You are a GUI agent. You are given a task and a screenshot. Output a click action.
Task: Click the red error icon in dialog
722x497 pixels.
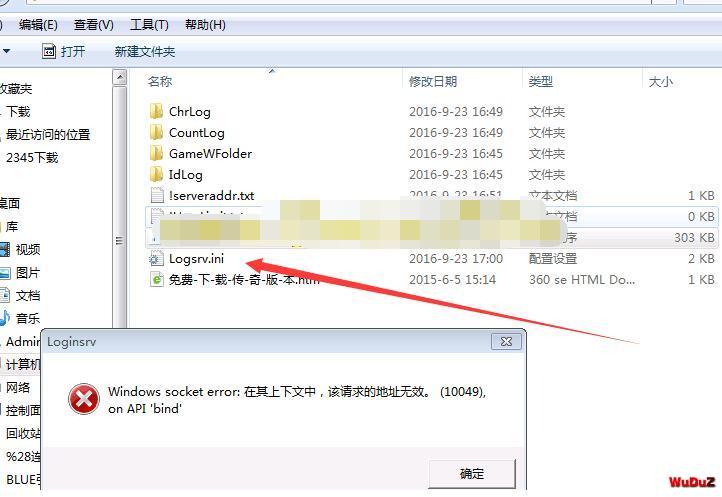coord(84,399)
